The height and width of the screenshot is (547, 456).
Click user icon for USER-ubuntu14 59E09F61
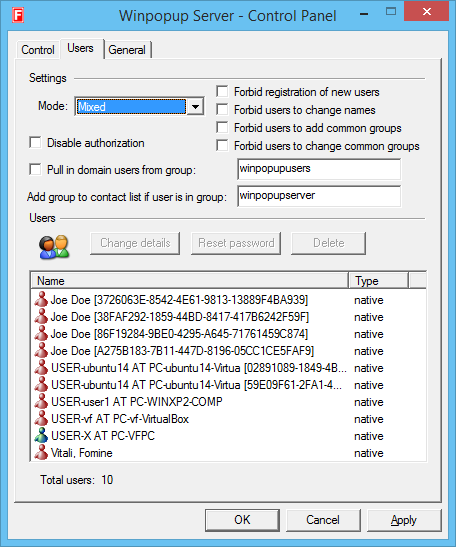point(41,384)
